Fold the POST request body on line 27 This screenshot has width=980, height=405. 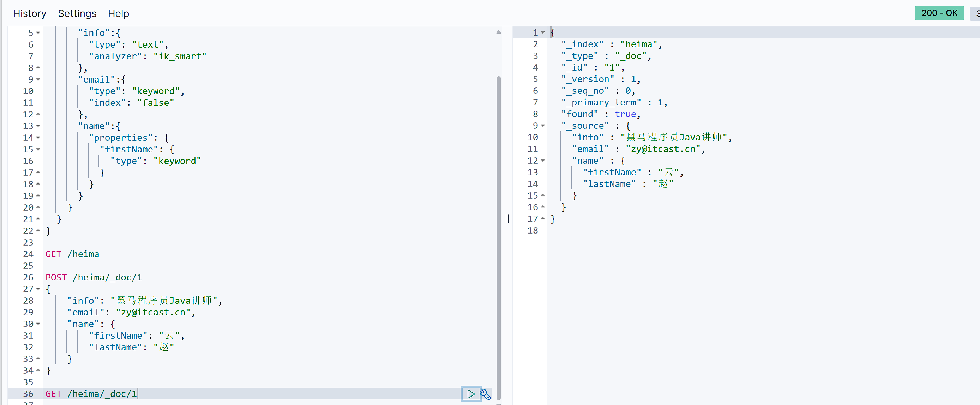coord(38,289)
